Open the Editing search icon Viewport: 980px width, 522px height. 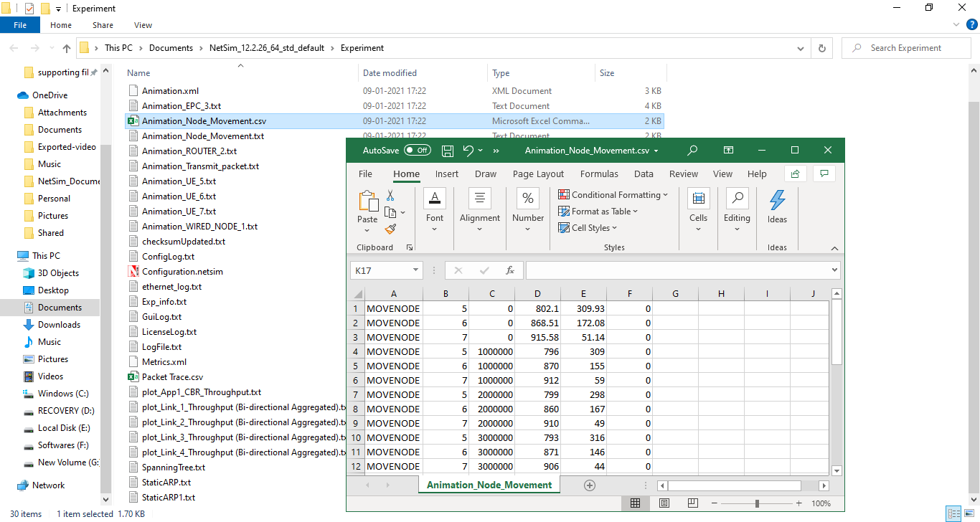pos(737,199)
